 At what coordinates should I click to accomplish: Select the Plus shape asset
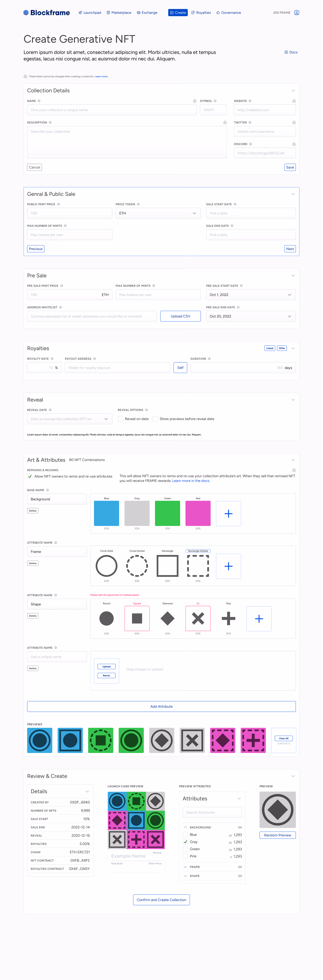(228, 619)
